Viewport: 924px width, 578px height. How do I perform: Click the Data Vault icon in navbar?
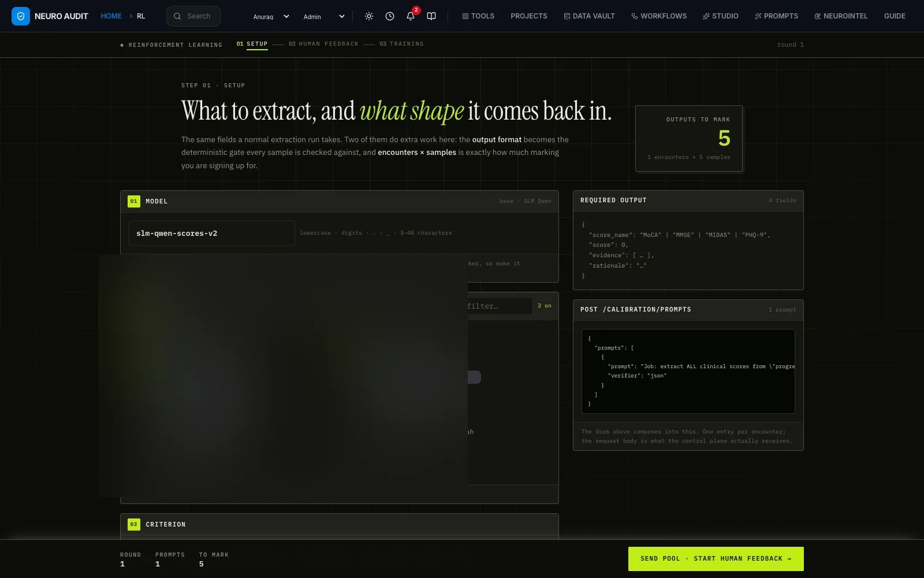(567, 16)
